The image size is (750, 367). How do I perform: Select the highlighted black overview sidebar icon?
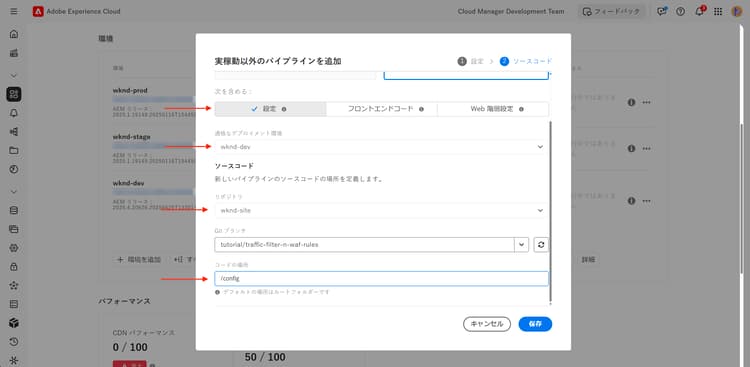click(x=14, y=94)
